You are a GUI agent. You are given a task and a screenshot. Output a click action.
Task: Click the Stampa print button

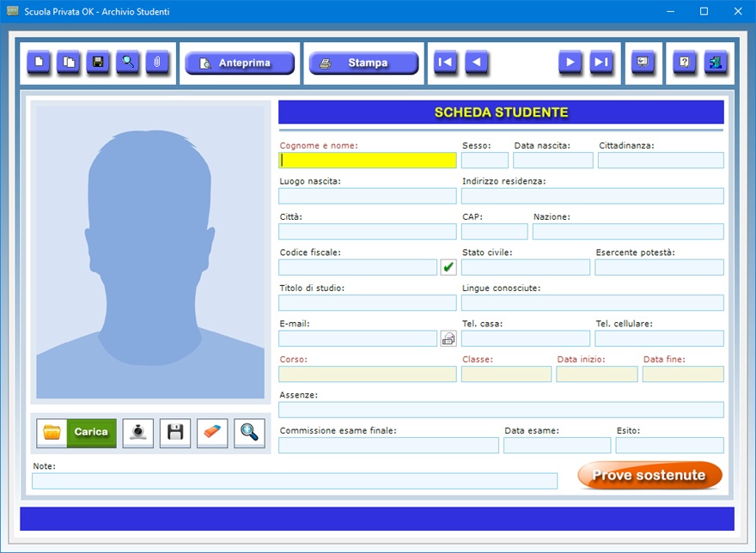(363, 64)
